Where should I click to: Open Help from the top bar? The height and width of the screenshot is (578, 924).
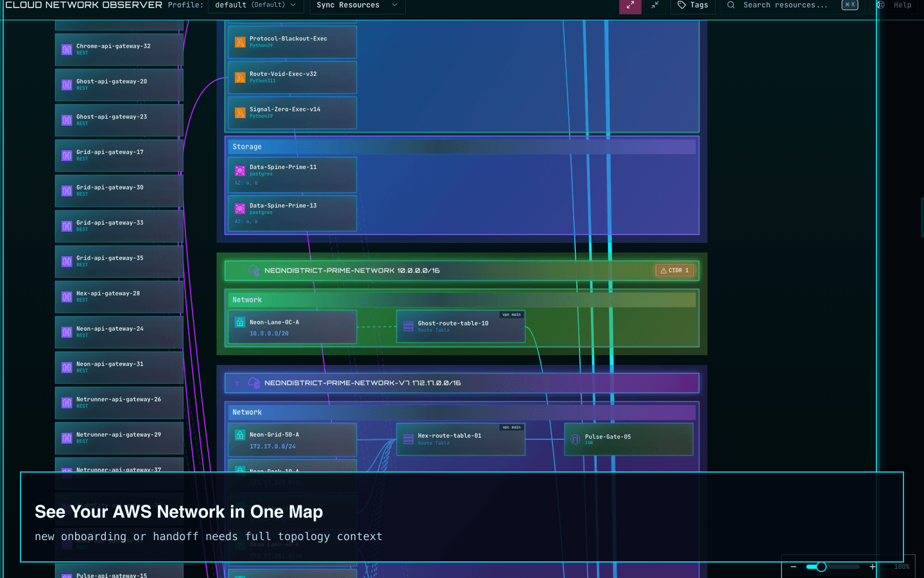tap(902, 5)
